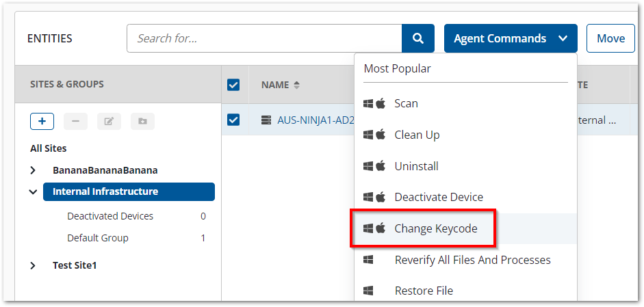
Task: Select Scan from Agent Commands menu
Action: (406, 103)
